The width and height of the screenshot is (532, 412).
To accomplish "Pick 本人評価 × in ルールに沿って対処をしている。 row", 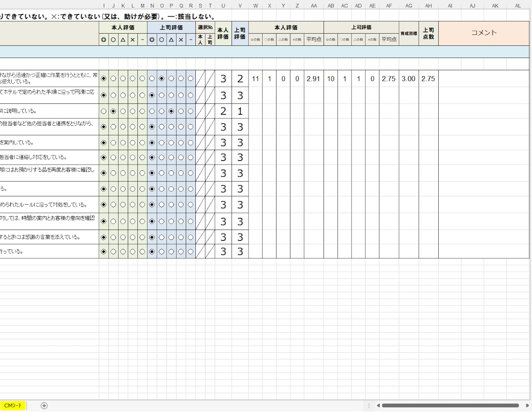I will point(133,205).
